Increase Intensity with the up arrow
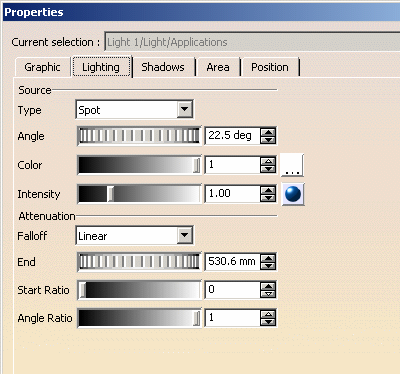 [268, 190]
